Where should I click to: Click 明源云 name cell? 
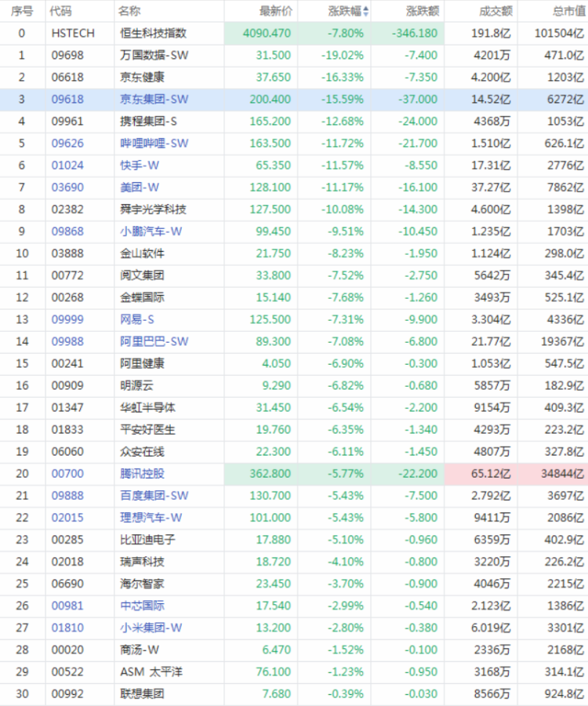136,385
